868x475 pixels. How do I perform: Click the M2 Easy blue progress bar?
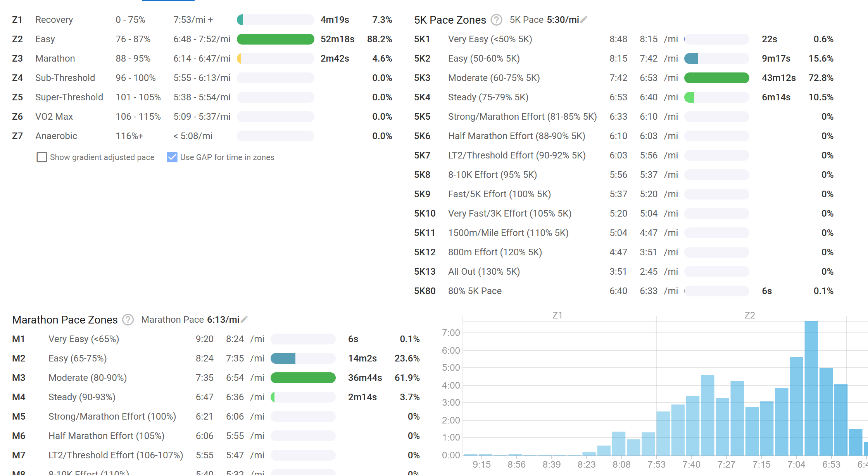tap(283, 358)
